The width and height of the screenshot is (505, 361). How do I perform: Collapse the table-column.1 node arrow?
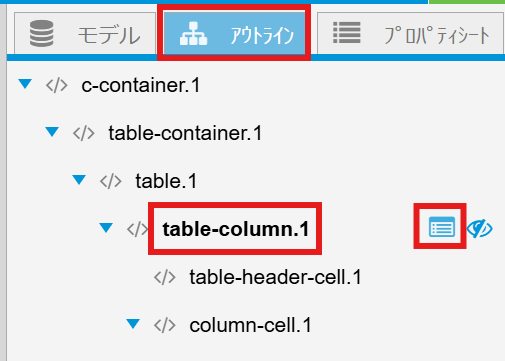[x=106, y=228]
